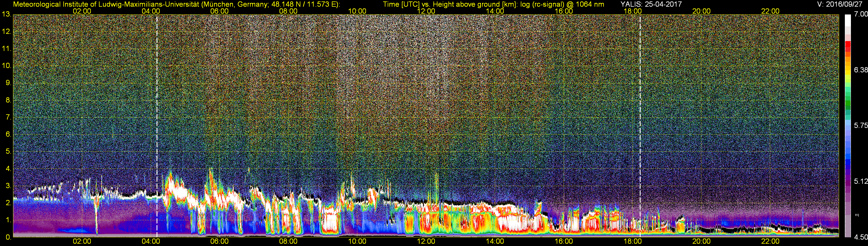The height and width of the screenshot is (246, 868).
Task: Click the 04:00 label on the lower time axis
Action: 151,242
